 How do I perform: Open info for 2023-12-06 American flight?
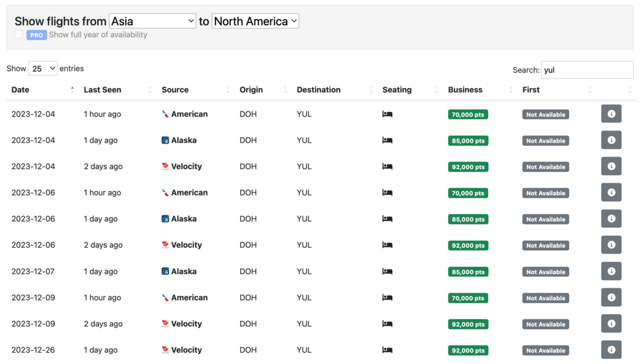pyautogui.click(x=611, y=193)
